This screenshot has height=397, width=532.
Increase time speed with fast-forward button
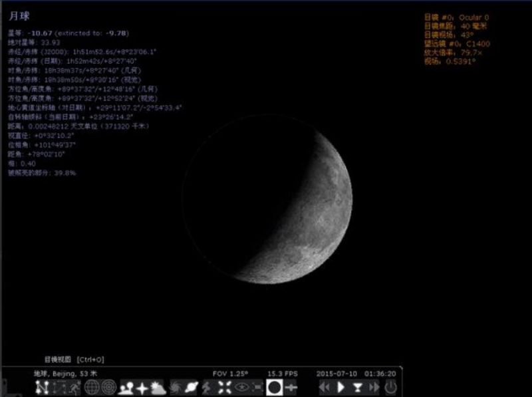click(x=374, y=387)
